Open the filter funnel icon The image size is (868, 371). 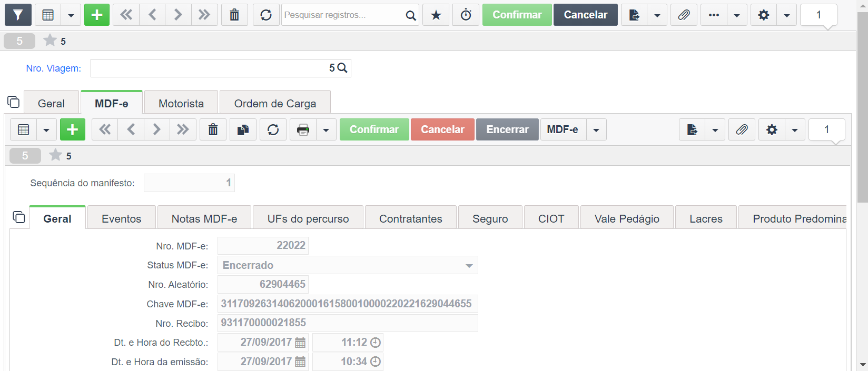[18, 15]
